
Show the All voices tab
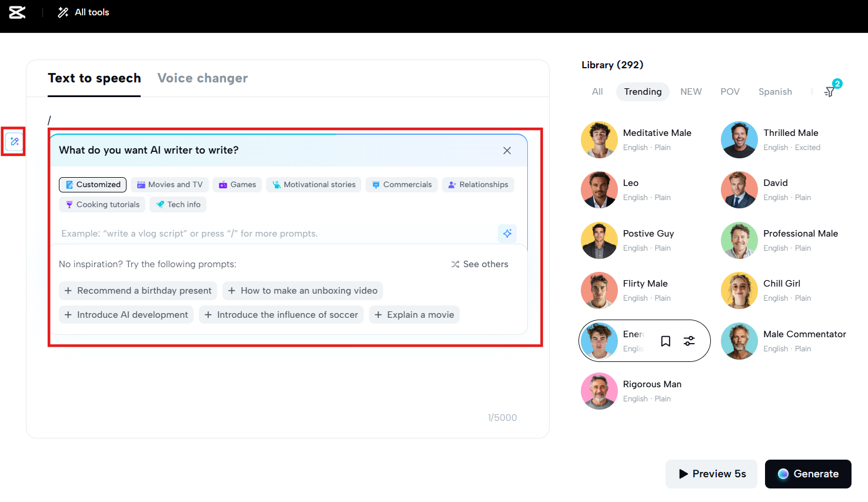click(597, 92)
